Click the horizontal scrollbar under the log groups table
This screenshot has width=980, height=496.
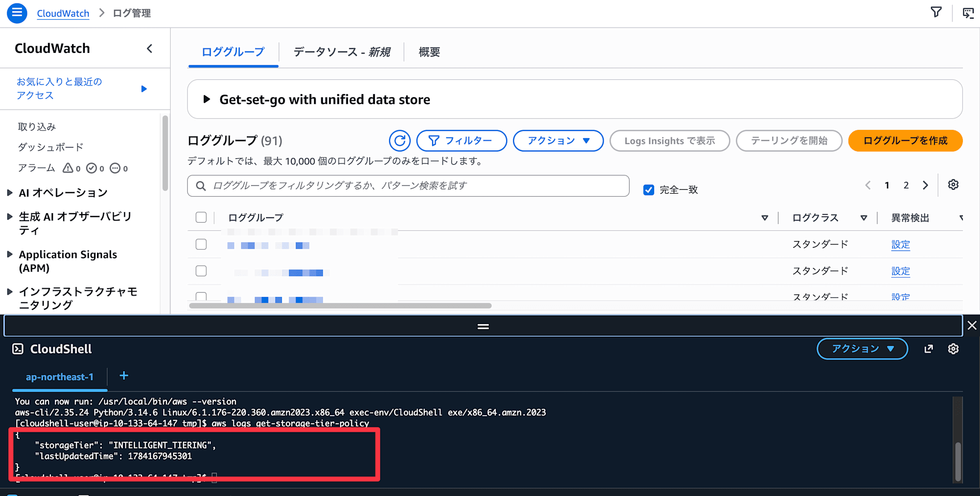[340, 305]
